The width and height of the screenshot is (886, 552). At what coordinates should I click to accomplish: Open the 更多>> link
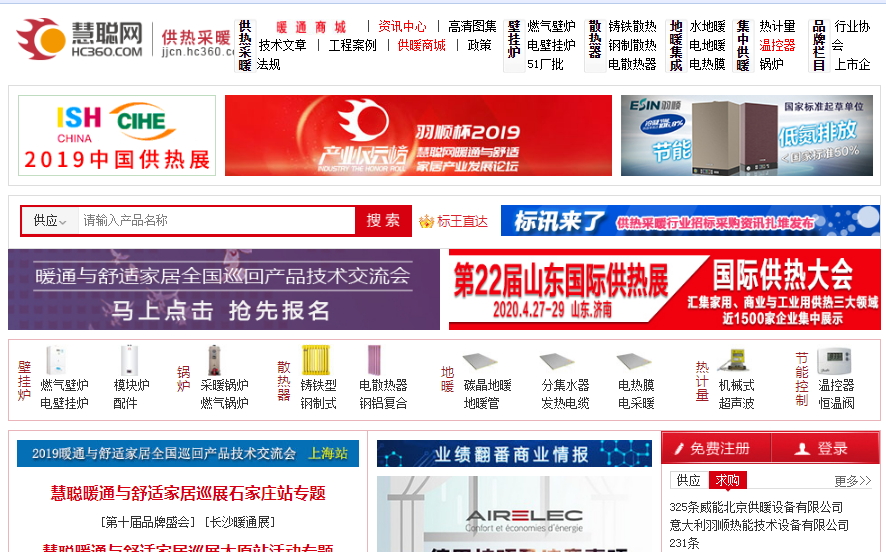853,481
